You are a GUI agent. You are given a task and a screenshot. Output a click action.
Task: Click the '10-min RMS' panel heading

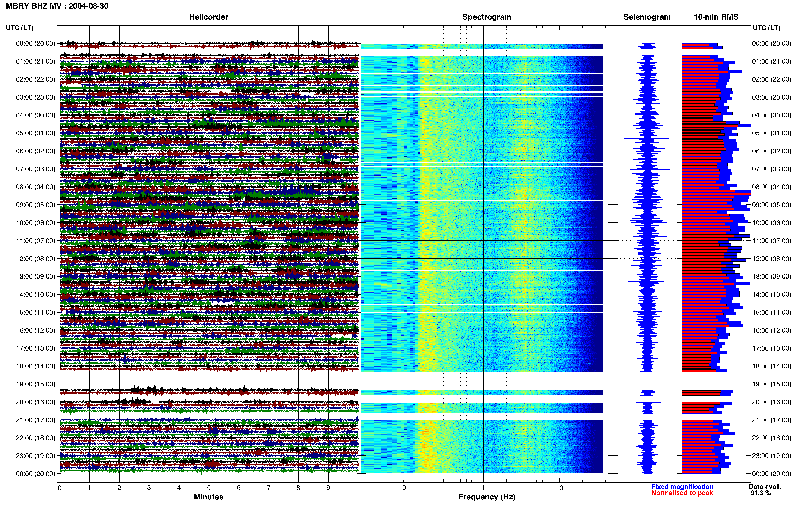[716, 17]
